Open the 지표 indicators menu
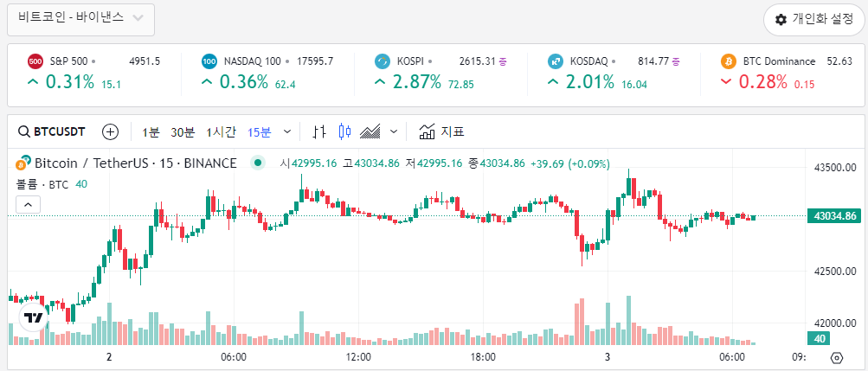 point(442,131)
